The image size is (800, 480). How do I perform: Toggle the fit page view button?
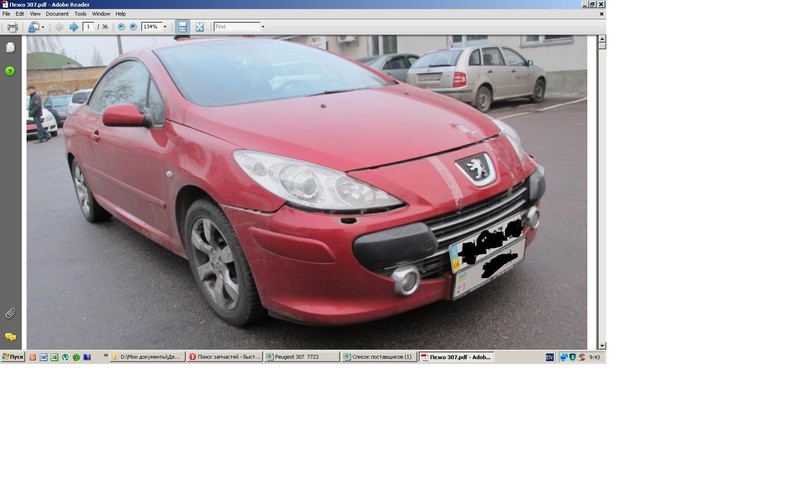199,27
